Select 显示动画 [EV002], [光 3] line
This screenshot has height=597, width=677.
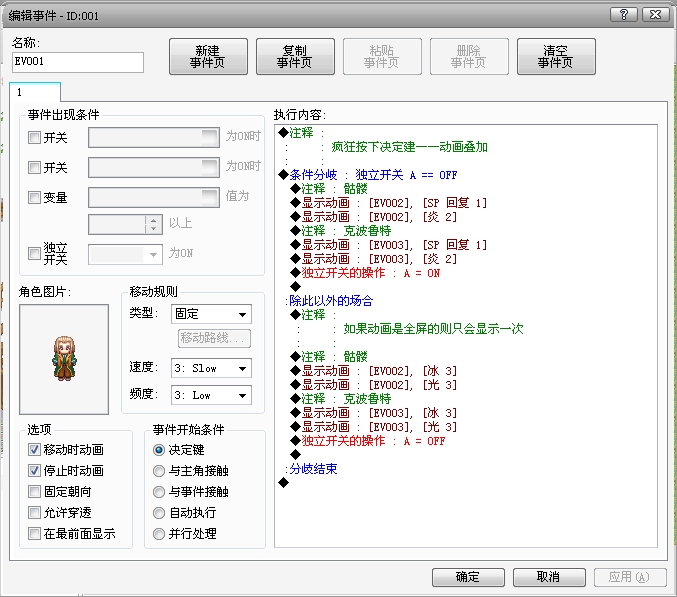coord(373,385)
